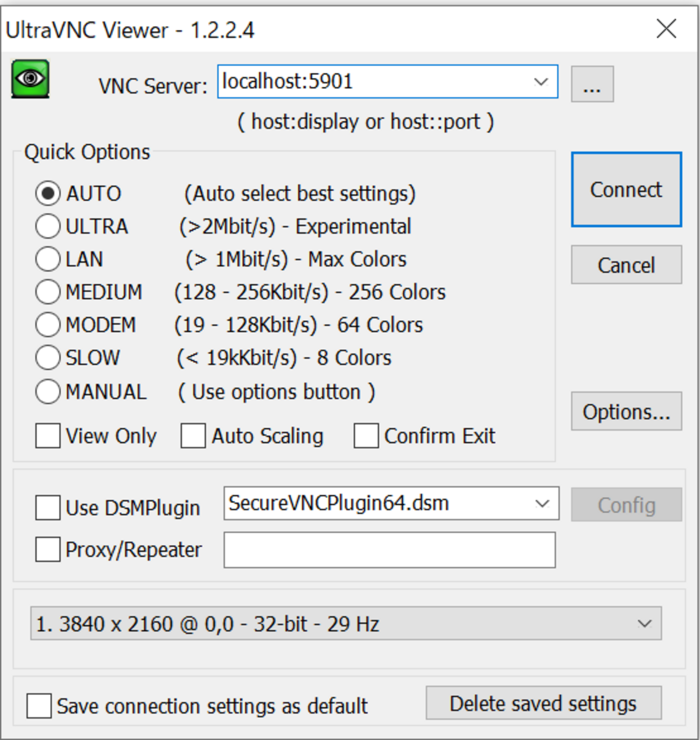This screenshot has width=700, height=740.
Task: Select the MODEM 64 Colors option
Action: 48,325
